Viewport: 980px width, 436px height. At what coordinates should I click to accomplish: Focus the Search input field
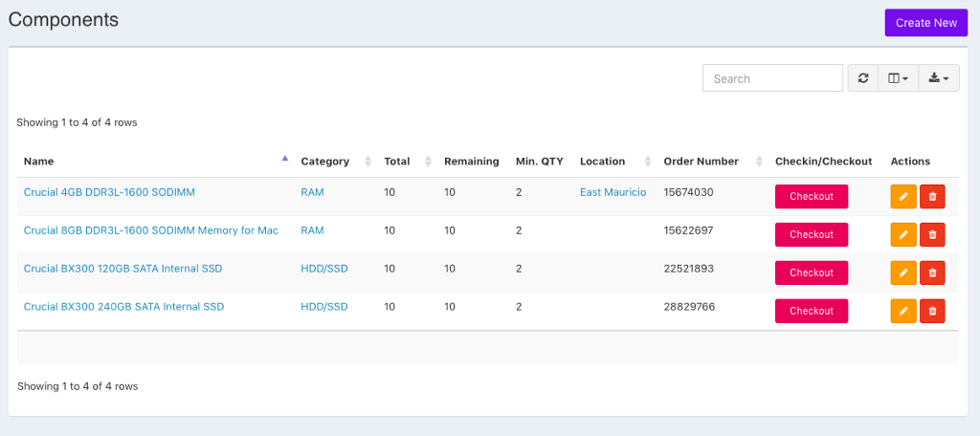(771, 78)
